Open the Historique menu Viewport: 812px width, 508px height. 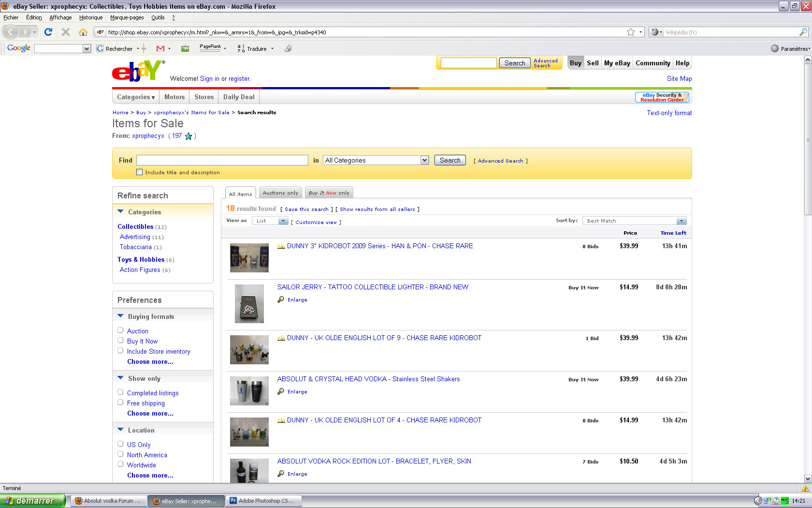[91, 17]
